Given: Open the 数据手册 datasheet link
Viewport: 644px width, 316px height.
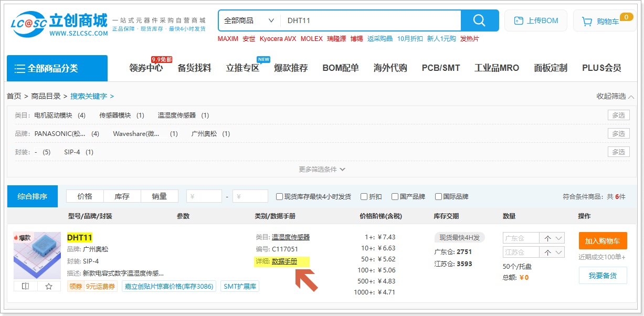Looking at the screenshot, I should (x=284, y=261).
